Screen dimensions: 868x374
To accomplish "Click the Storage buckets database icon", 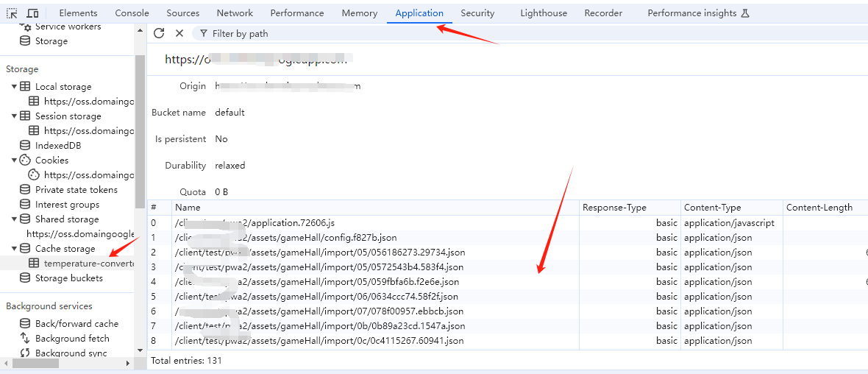I will [25, 278].
